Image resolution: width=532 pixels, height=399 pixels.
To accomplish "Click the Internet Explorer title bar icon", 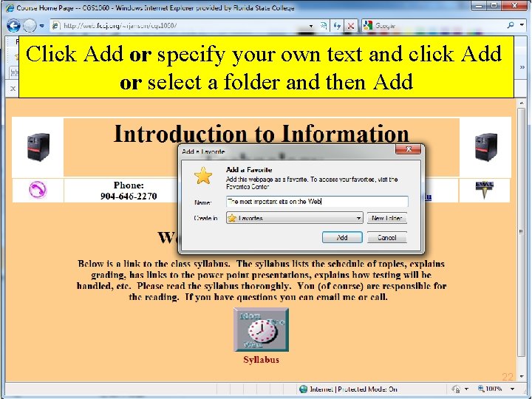I will [x=10, y=7].
